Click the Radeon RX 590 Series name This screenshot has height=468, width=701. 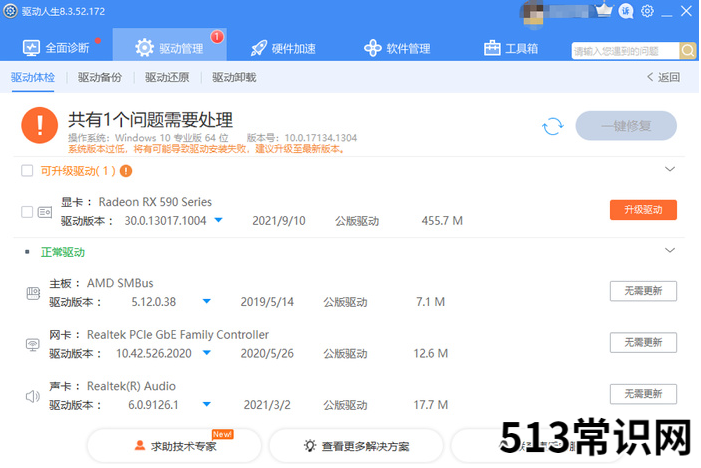point(155,202)
